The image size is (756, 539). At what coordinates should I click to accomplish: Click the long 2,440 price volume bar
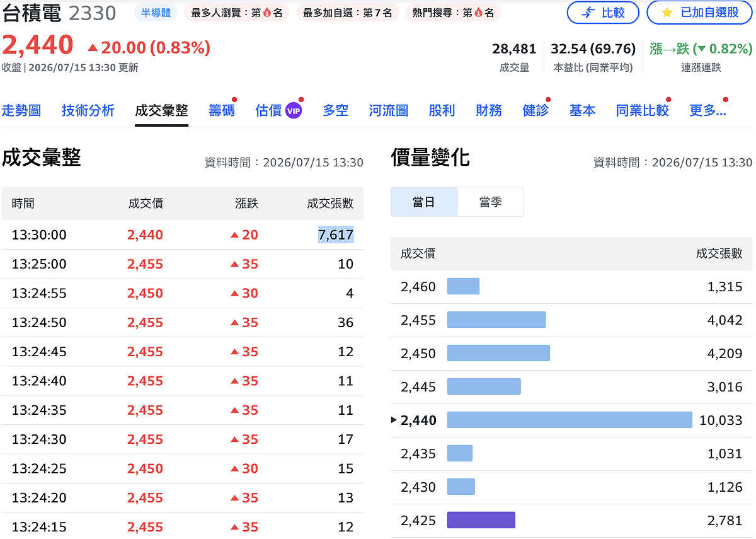(x=570, y=420)
